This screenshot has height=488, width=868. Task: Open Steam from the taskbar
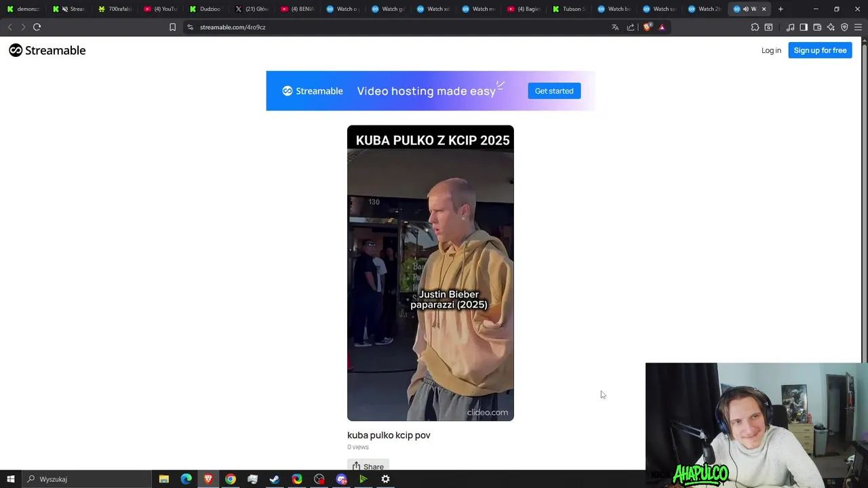point(275,479)
